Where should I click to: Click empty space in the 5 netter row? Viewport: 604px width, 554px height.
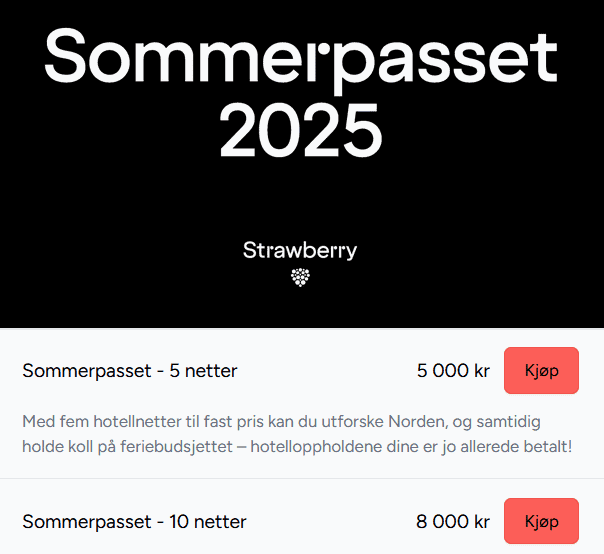tap(330, 371)
